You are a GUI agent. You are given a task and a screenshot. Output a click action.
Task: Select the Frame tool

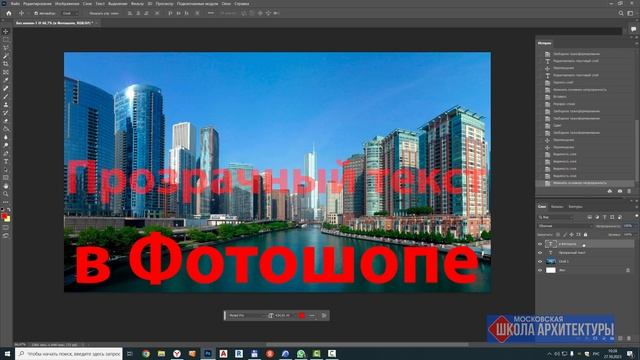click(6, 72)
